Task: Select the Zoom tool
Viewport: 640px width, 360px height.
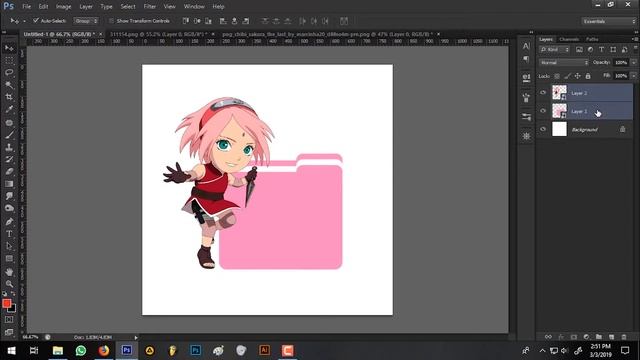Action: 9,284
